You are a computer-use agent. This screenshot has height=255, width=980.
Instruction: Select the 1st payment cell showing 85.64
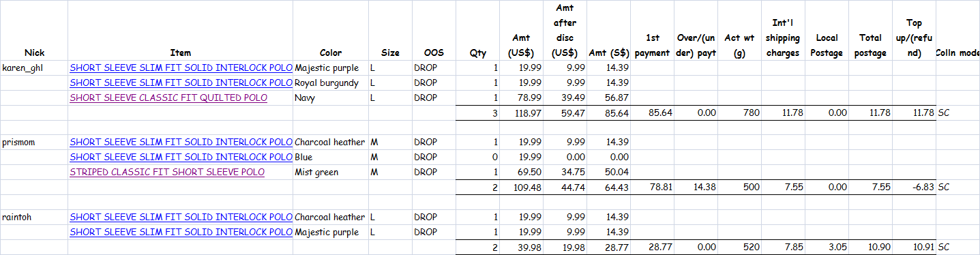(653, 112)
